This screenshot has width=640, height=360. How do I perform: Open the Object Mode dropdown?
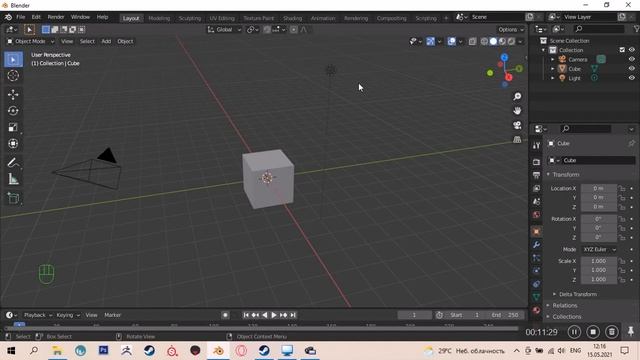[x=30, y=41]
